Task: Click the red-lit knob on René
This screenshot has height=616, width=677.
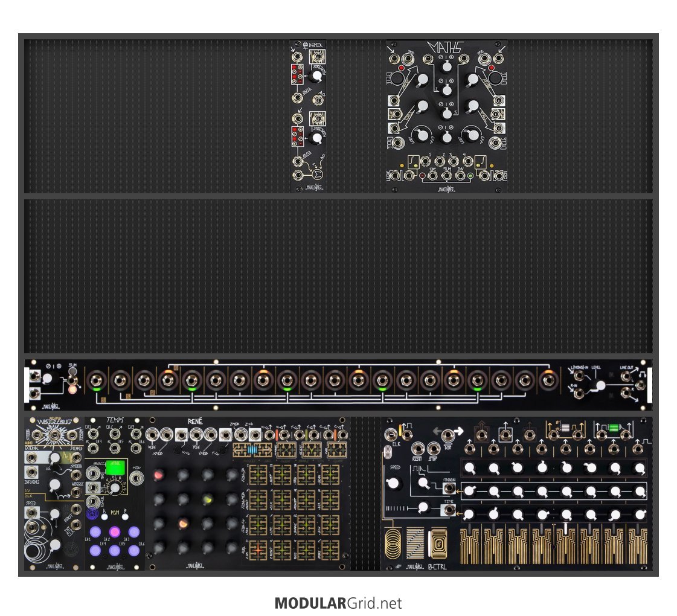Action: [159, 475]
